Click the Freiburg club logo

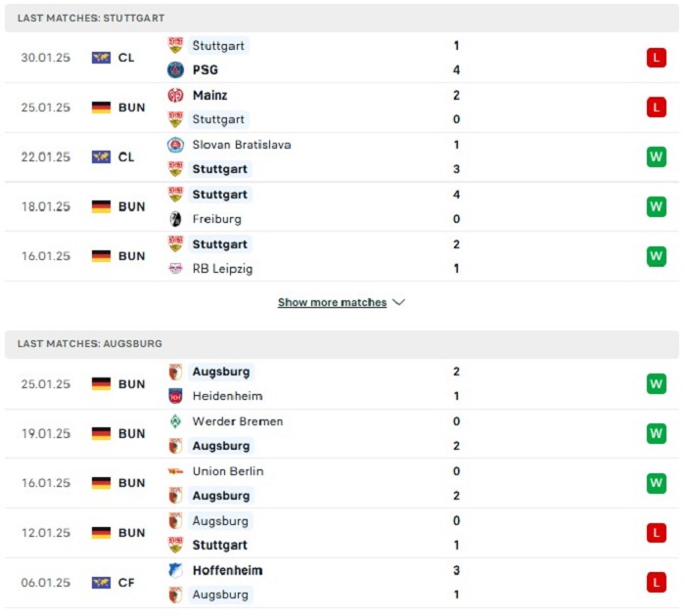click(175, 219)
